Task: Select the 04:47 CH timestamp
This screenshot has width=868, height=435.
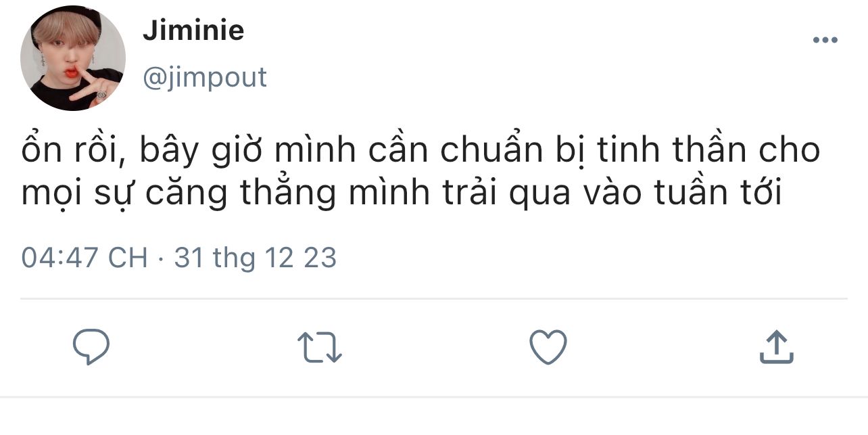Action: 85,258
